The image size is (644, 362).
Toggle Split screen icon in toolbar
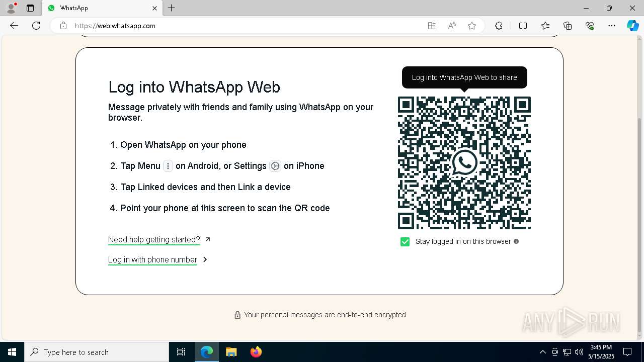click(x=523, y=26)
